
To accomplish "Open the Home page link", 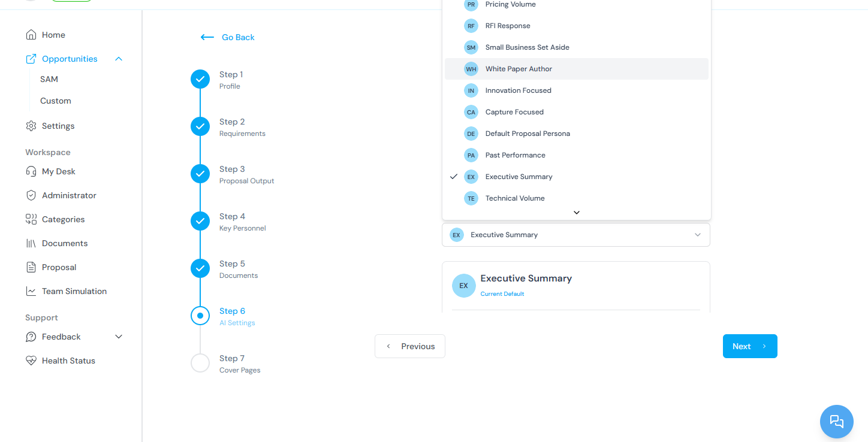I will (x=53, y=35).
